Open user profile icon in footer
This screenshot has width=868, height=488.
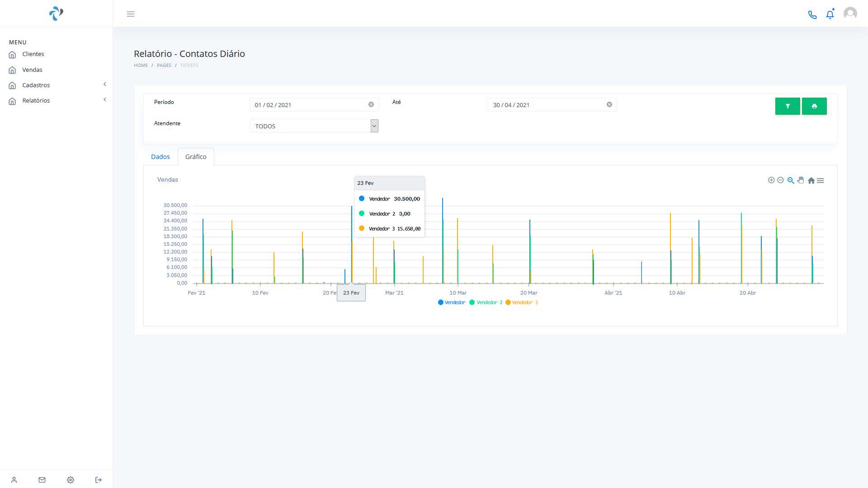(14, 480)
